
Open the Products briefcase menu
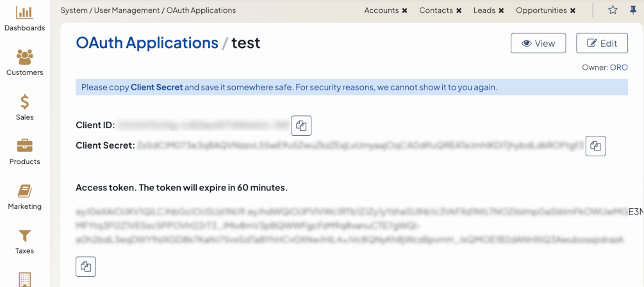24,152
